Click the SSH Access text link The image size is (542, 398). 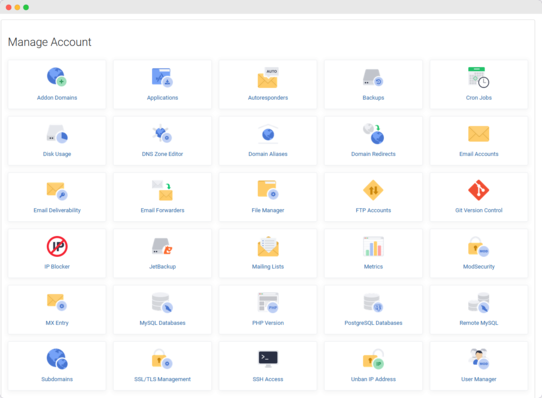click(268, 379)
